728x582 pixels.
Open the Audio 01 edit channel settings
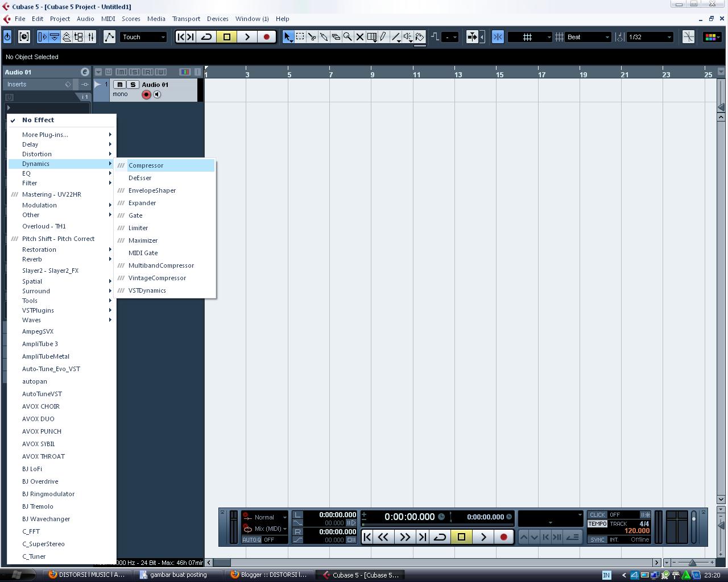tap(85, 72)
